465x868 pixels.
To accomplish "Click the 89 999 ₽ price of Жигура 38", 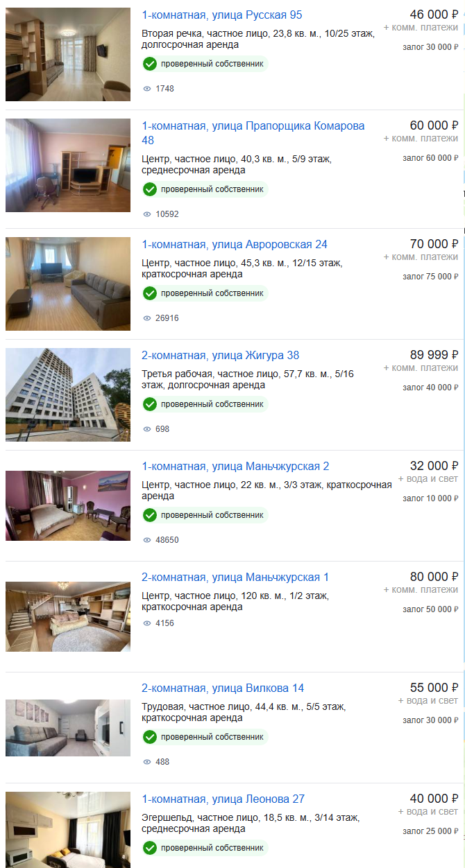I will tap(434, 355).
